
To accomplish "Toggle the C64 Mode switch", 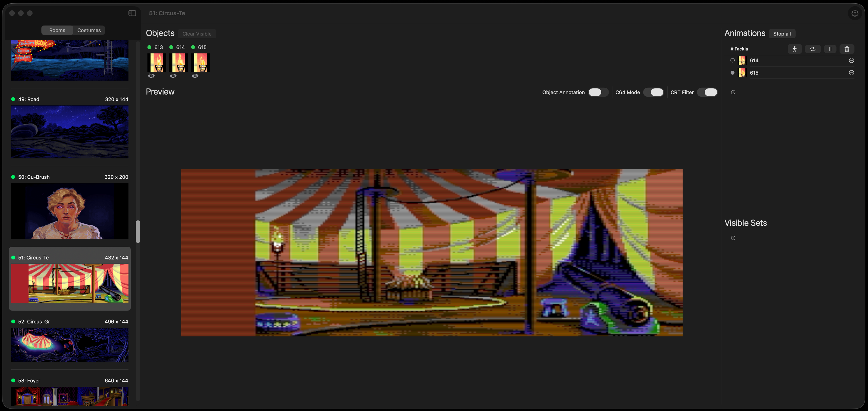I will pyautogui.click(x=653, y=92).
